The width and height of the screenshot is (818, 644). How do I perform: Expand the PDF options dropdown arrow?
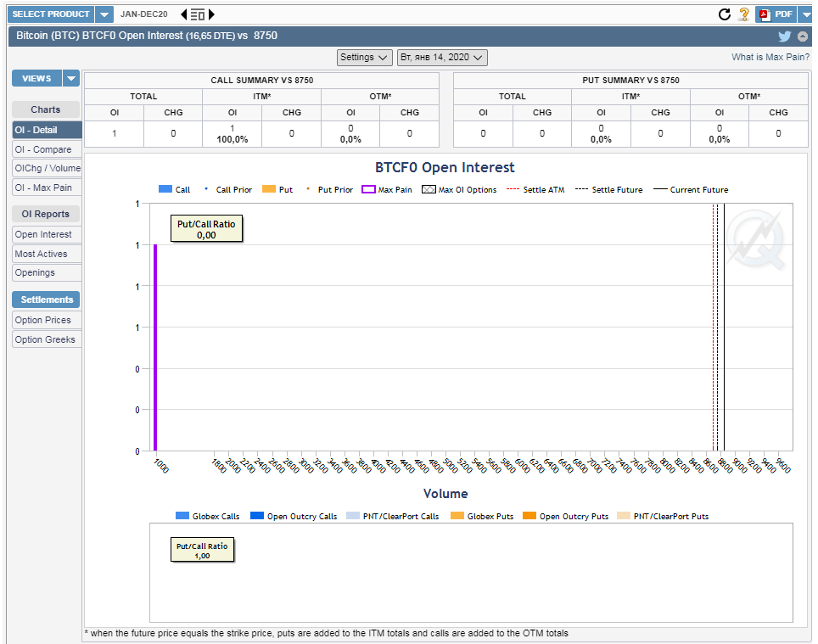click(804, 14)
